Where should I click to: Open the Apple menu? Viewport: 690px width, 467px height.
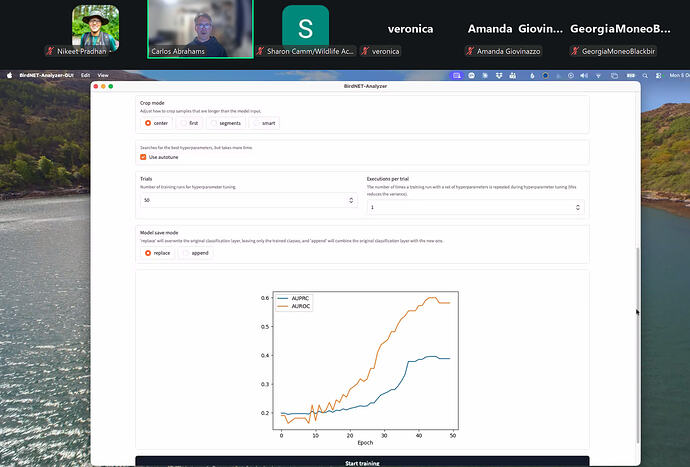(x=9, y=75)
